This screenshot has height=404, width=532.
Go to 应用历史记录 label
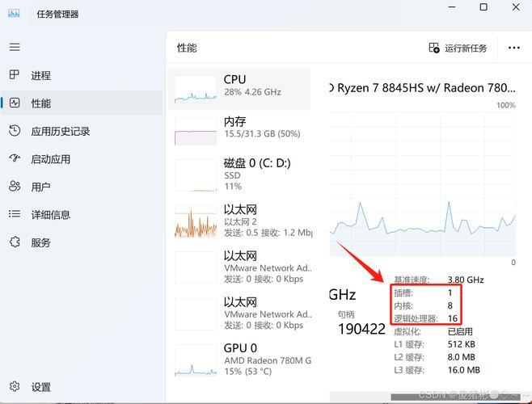click(x=61, y=131)
